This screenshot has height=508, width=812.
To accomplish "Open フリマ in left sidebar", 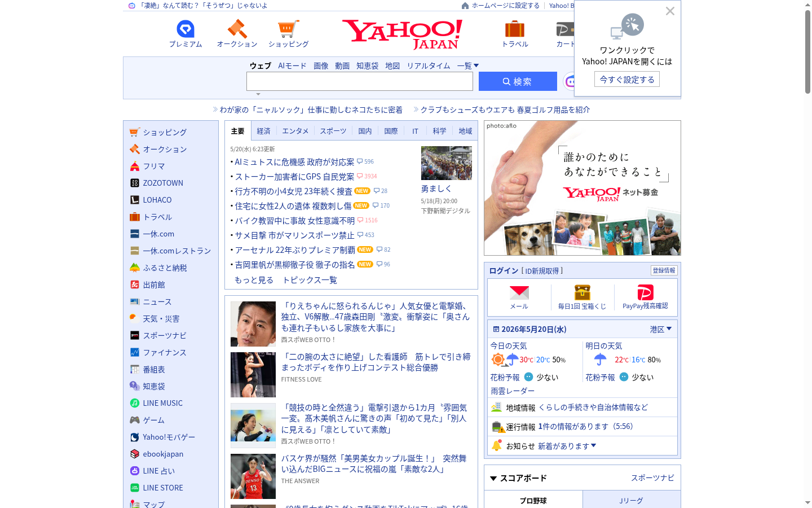I will click(x=154, y=166).
